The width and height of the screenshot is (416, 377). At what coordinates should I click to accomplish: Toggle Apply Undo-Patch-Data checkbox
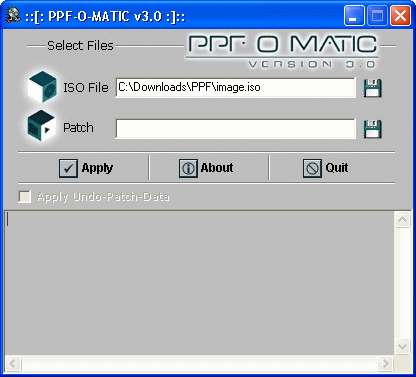point(25,197)
